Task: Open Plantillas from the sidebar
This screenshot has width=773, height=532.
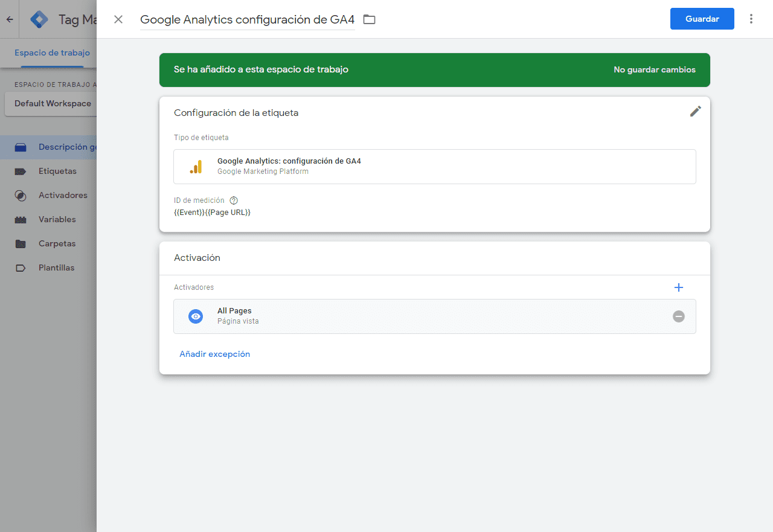Action: coord(19,268)
